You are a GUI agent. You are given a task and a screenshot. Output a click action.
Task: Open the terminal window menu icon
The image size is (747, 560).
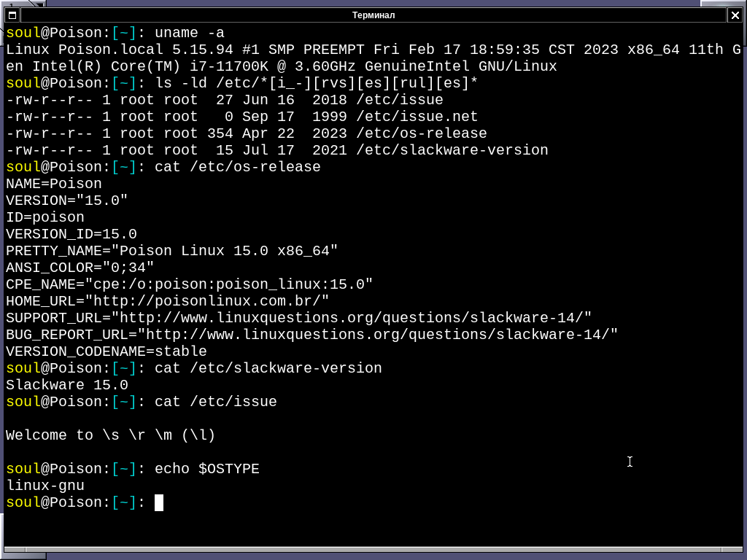(12, 15)
